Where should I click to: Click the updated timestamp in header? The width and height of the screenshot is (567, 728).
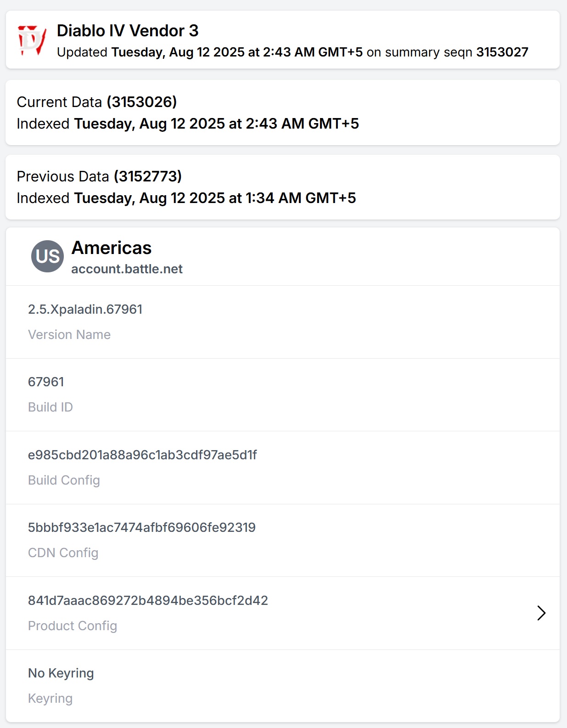pos(237,52)
